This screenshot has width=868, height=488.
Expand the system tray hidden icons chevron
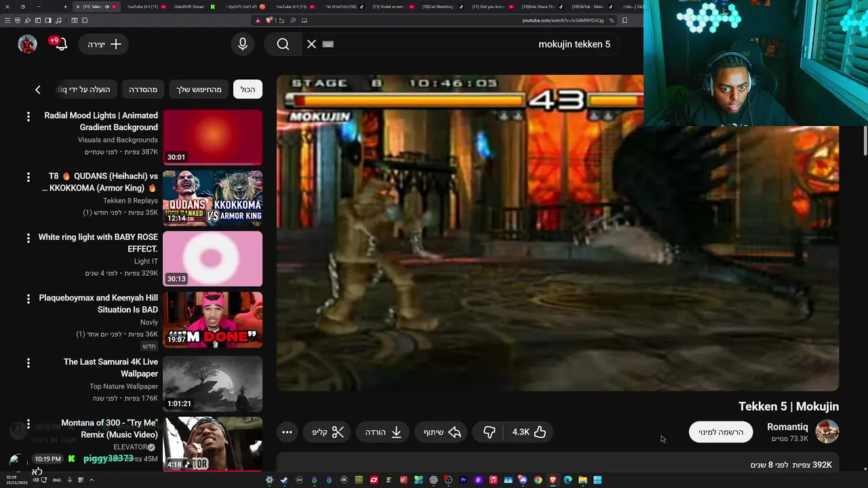click(x=92, y=480)
